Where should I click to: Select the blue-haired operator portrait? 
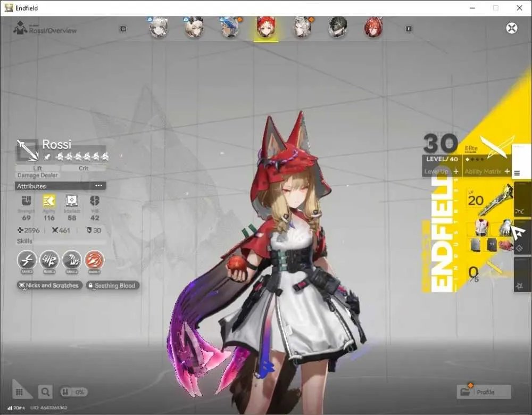[230, 27]
